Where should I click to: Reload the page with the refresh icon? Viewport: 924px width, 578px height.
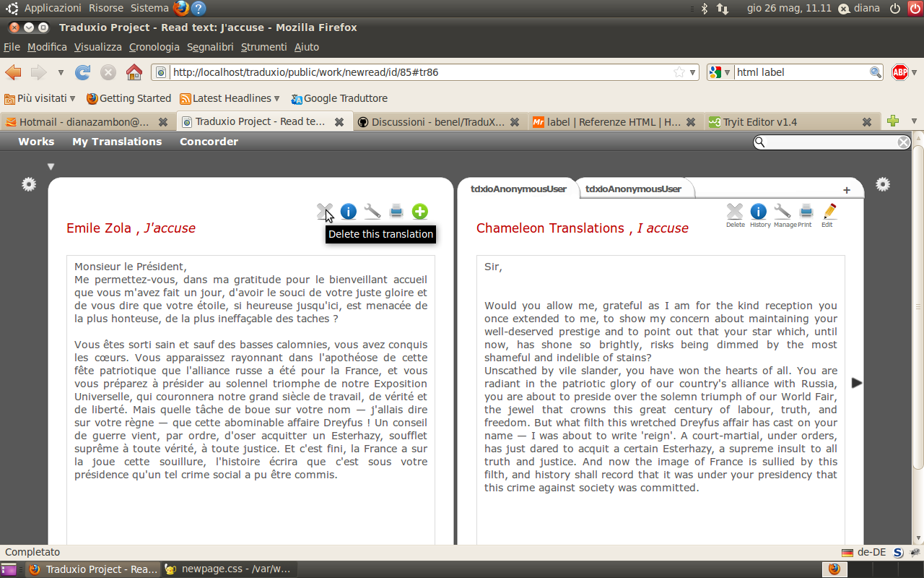click(83, 72)
